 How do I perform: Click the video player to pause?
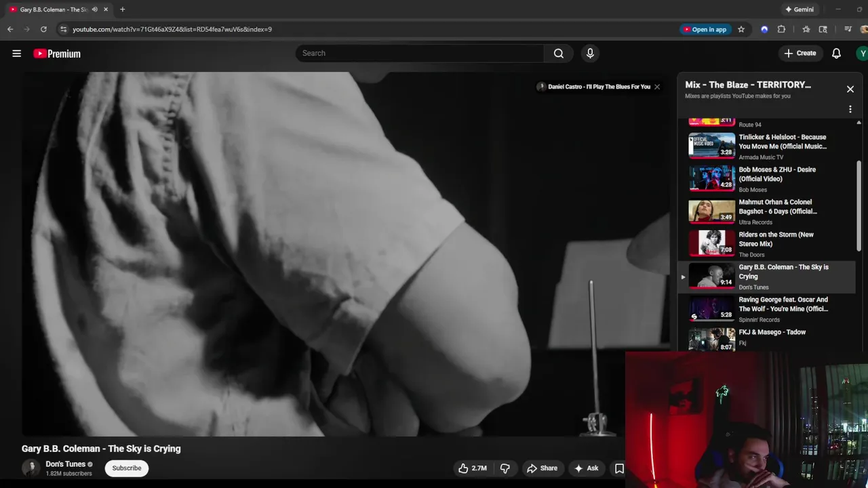(x=345, y=254)
